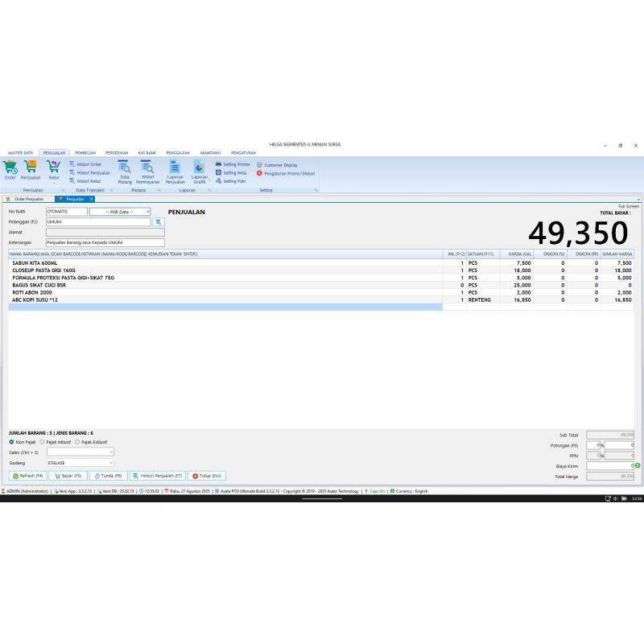
Task: Select the Non Pajak radio button
Action: coord(11,442)
